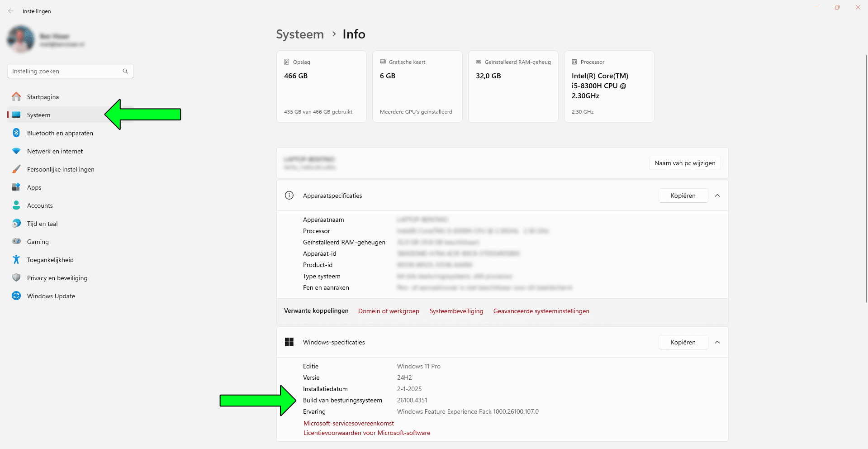Viewport: 868px width, 449px height.
Task: Collapse the Windows-specificaties section chevron
Action: click(x=717, y=342)
